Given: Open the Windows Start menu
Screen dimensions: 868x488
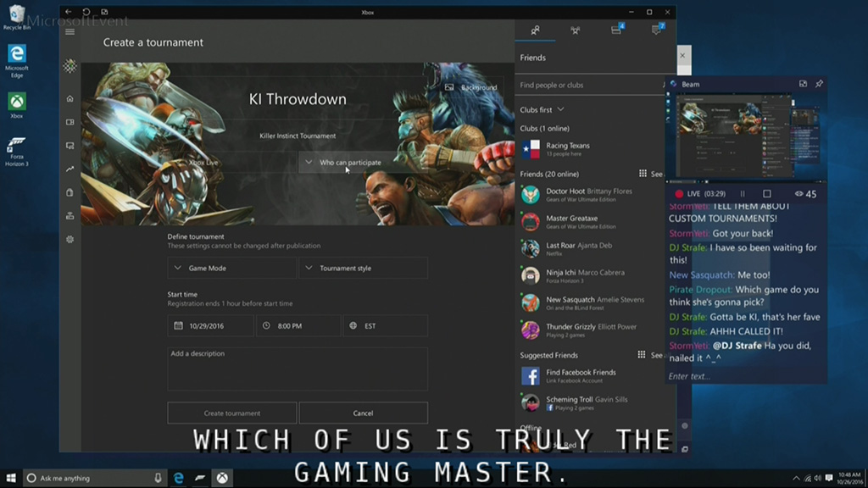Looking at the screenshot, I should point(11,478).
